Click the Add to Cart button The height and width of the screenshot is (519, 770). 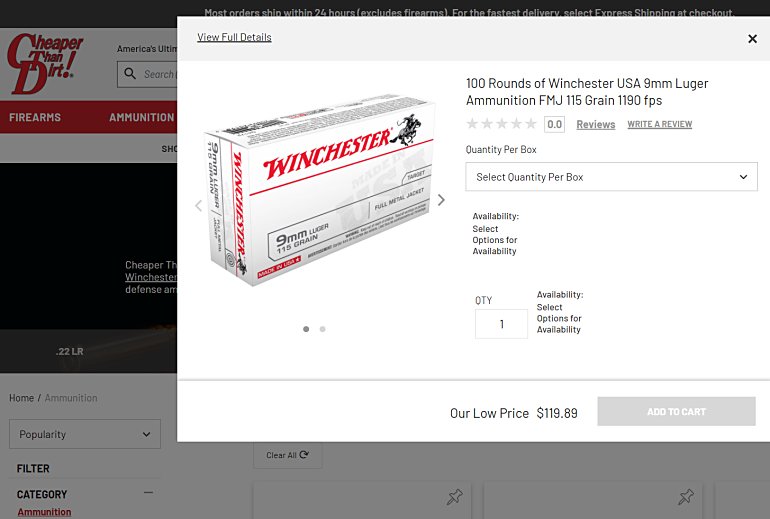coord(676,411)
